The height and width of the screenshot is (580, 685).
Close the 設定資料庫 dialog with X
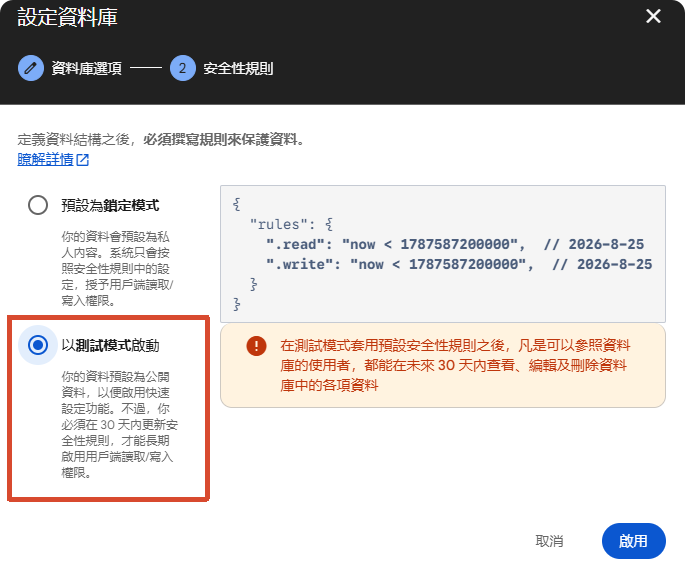tap(653, 17)
